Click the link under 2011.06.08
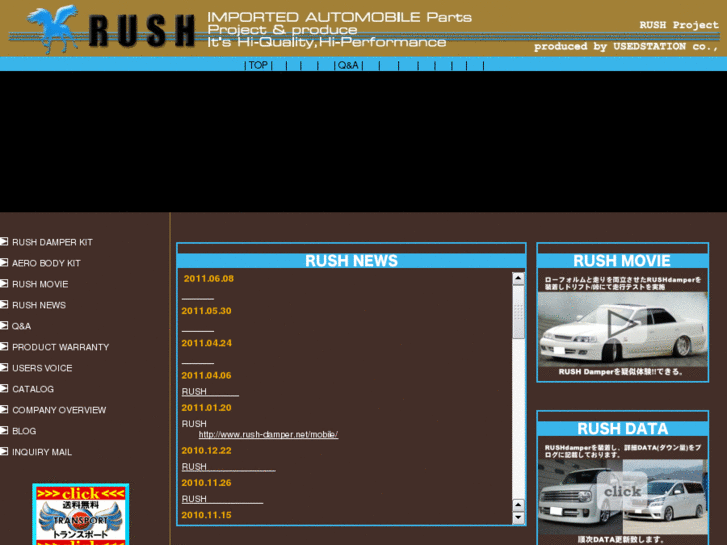This screenshot has width=727, height=545. (x=198, y=296)
